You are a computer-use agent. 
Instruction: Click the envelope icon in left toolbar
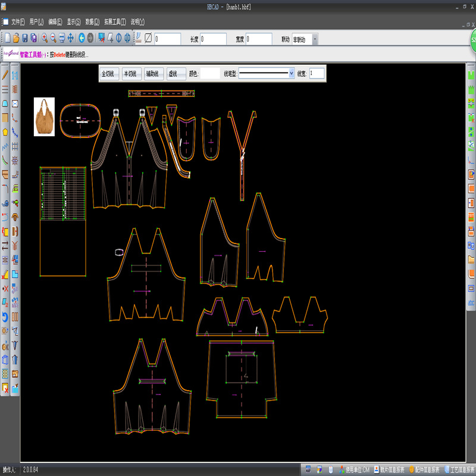(x=15, y=104)
